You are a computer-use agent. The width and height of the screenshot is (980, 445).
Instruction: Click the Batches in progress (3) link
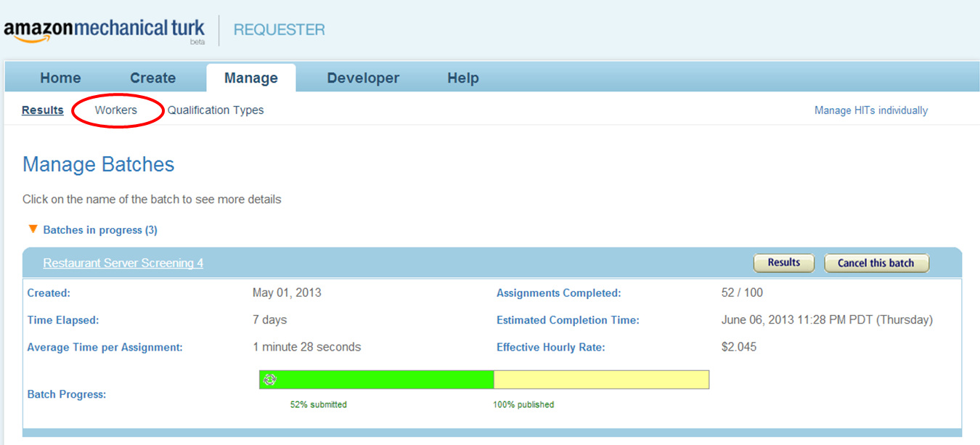100,229
